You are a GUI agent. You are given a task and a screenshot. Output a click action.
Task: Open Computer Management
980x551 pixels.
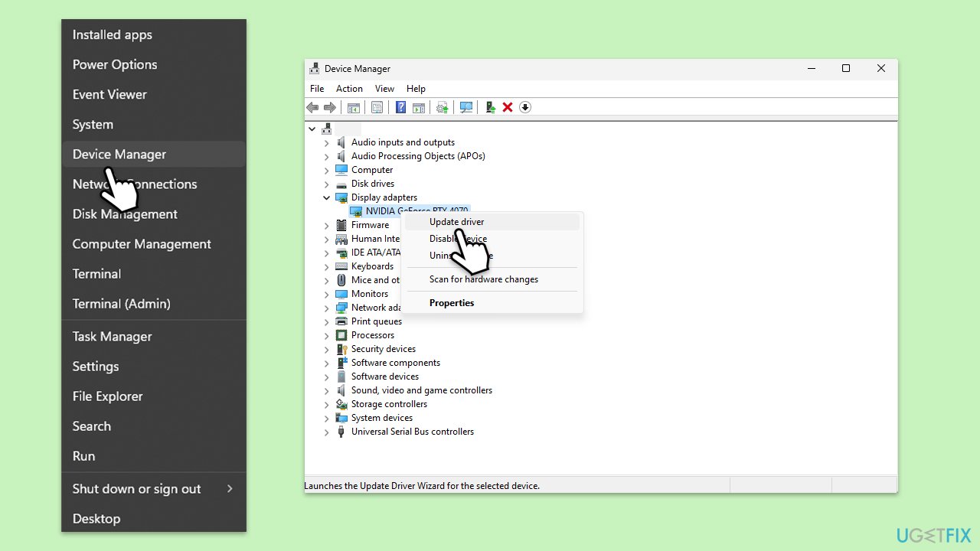(x=154, y=243)
